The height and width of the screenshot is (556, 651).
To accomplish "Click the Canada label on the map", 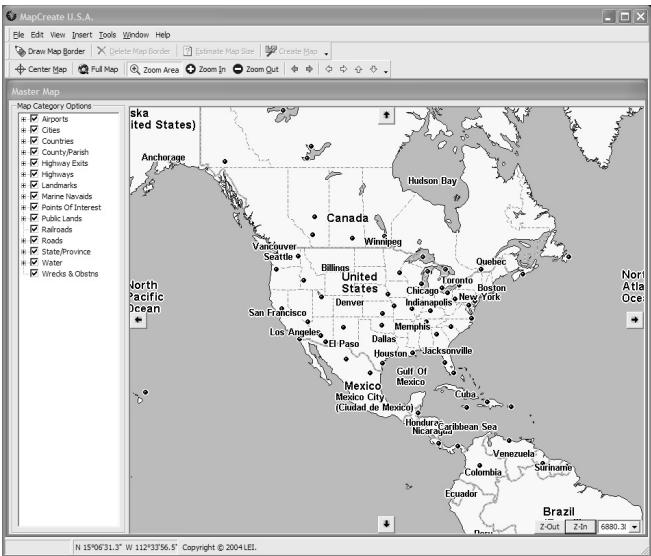I will click(347, 218).
